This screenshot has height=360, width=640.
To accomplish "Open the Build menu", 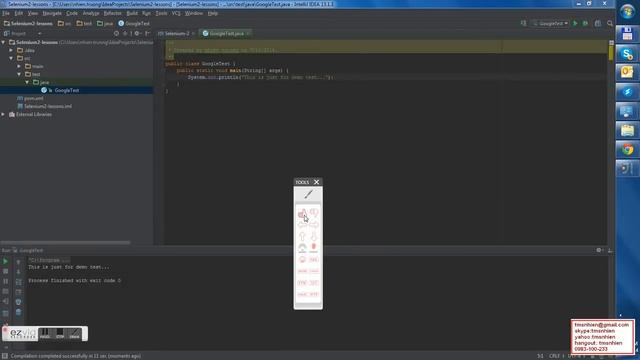I will click(132, 13).
